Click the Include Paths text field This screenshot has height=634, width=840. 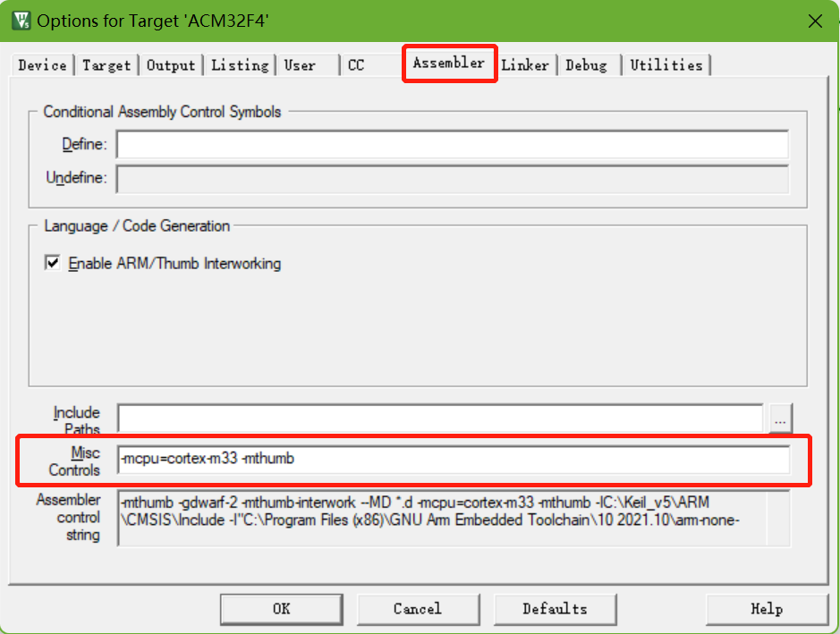coord(439,418)
